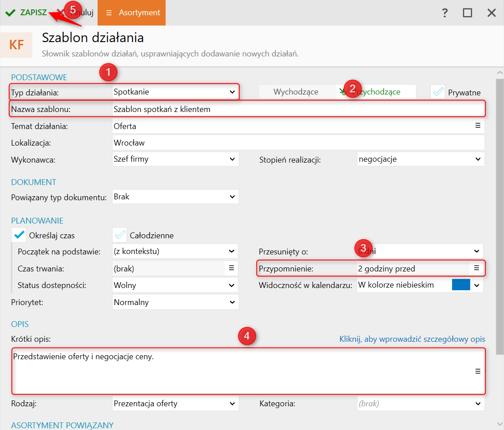This screenshot has width=504, height=430.
Task: Open the Typ działania dropdown
Action: (x=175, y=92)
